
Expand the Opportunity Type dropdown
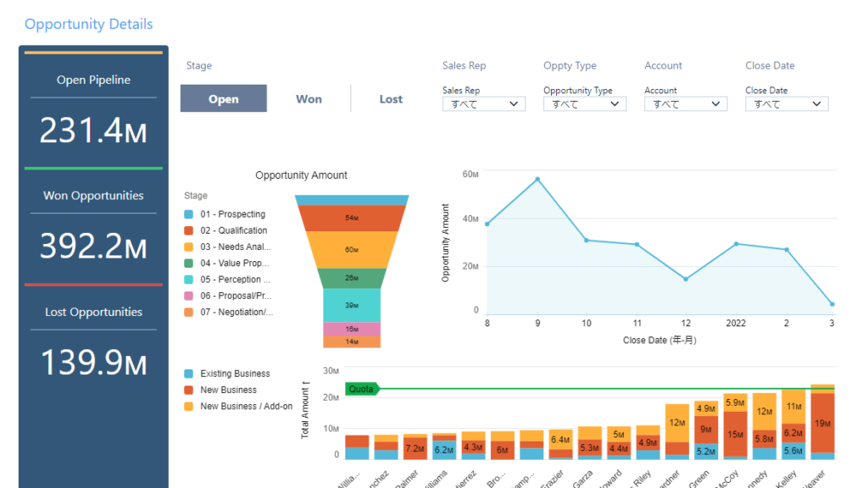(584, 104)
